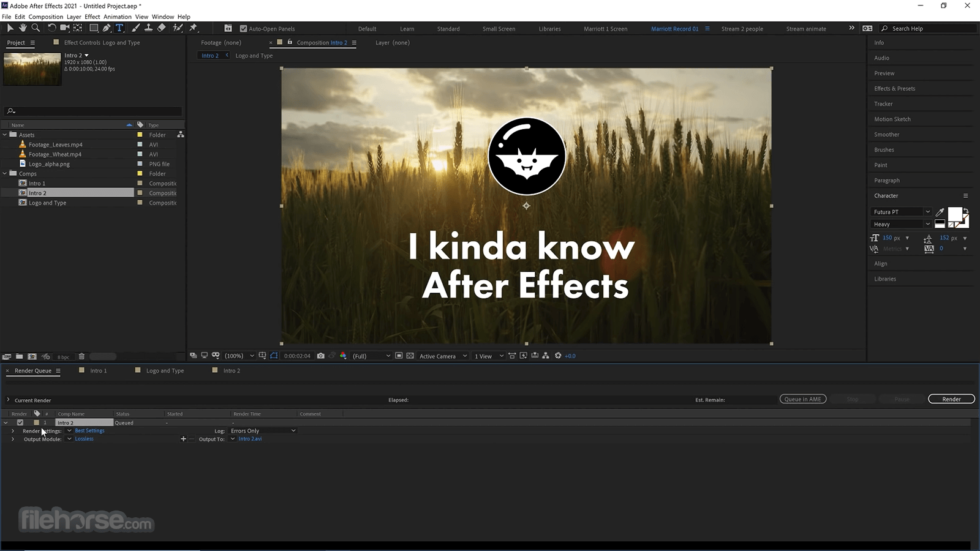Image resolution: width=980 pixels, height=551 pixels.
Task: Select the Rectangle shape tool
Action: (94, 28)
